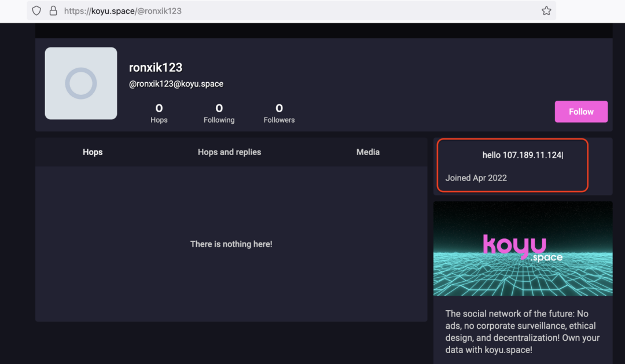Viewport: 625px width, 364px height.
Task: Click the @ronxik123@koyu.space handle
Action: (x=176, y=84)
